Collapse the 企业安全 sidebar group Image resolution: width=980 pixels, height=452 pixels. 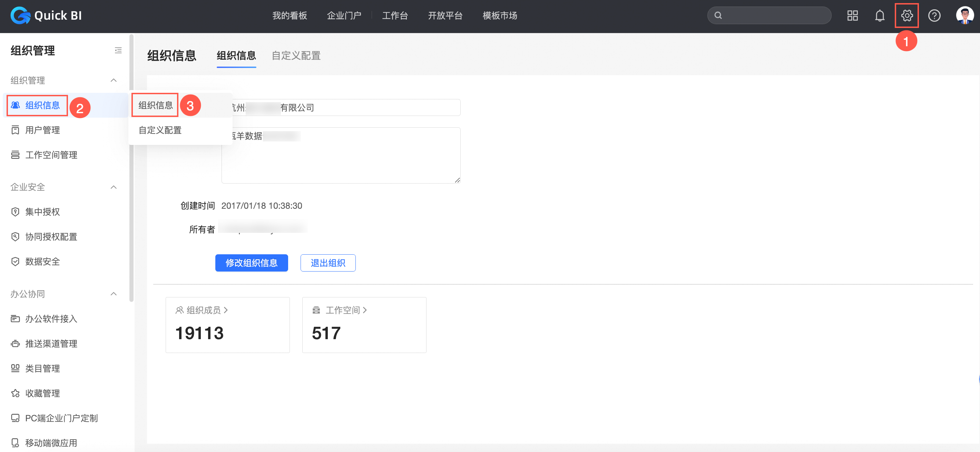[x=114, y=187]
